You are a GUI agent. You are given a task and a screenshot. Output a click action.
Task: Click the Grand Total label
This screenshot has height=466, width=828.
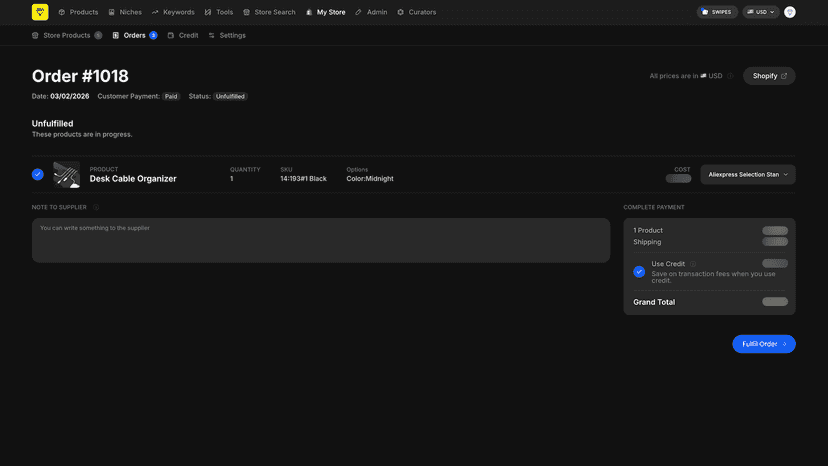tap(654, 302)
